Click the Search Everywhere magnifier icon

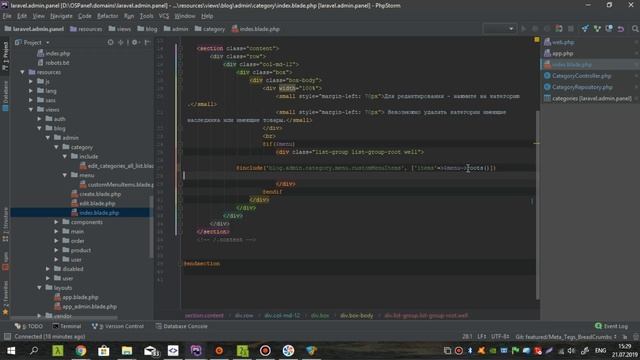pos(635,29)
